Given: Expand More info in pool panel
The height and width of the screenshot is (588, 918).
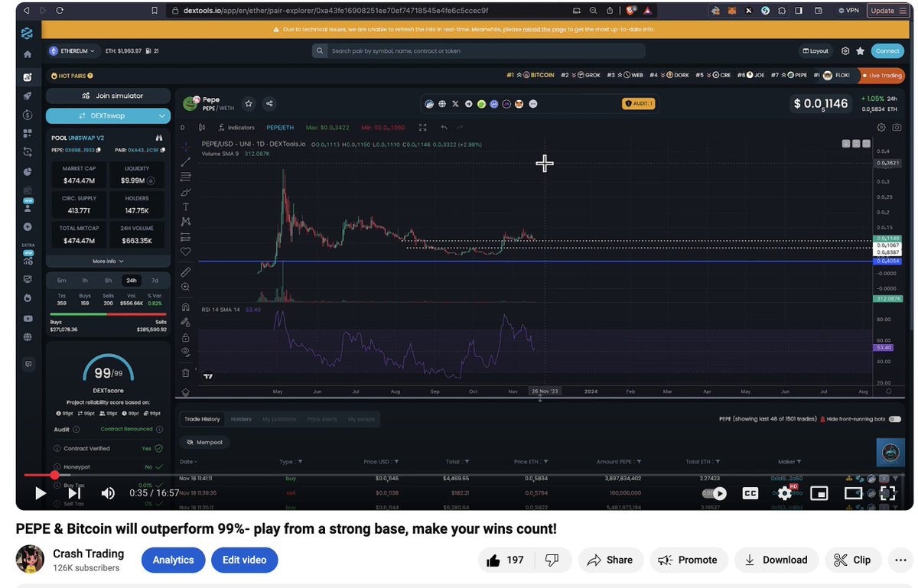Looking at the screenshot, I should [108, 262].
